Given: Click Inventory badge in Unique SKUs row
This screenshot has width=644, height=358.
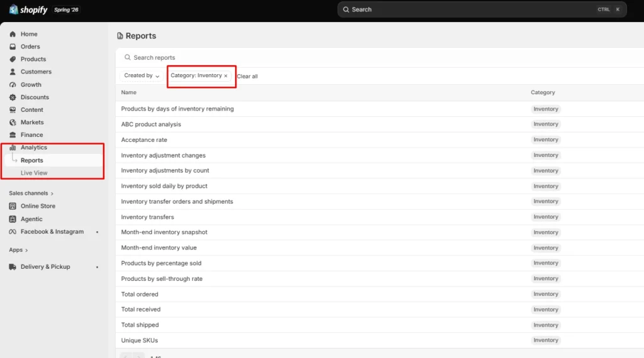Looking at the screenshot, I should [x=545, y=340].
